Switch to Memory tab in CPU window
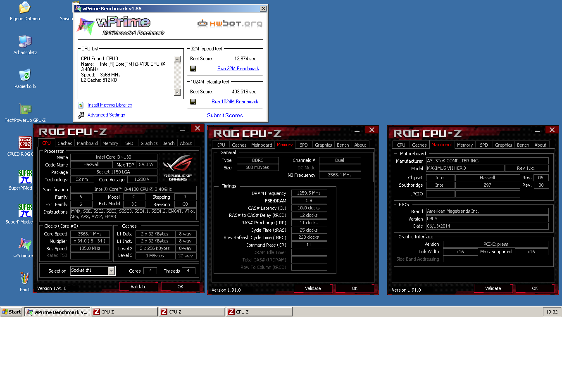Screen dimensions: 562x392 110,143
